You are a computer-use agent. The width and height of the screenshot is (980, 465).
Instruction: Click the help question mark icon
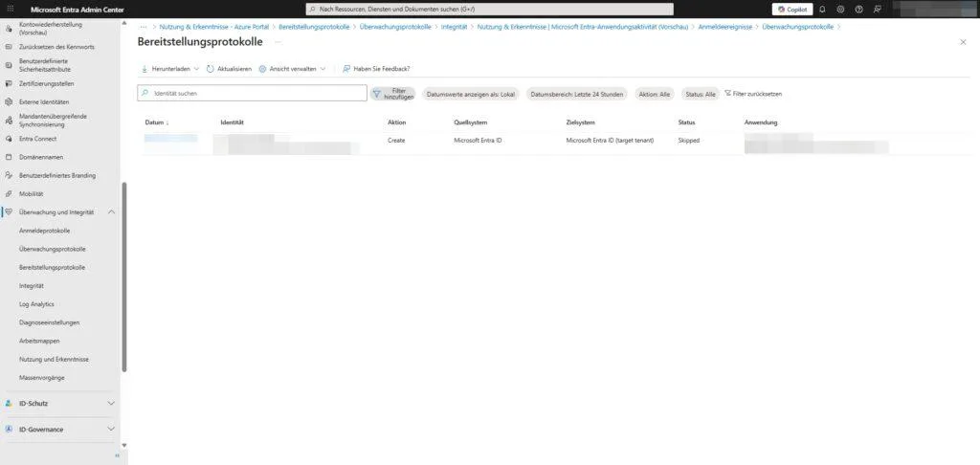(858, 9)
